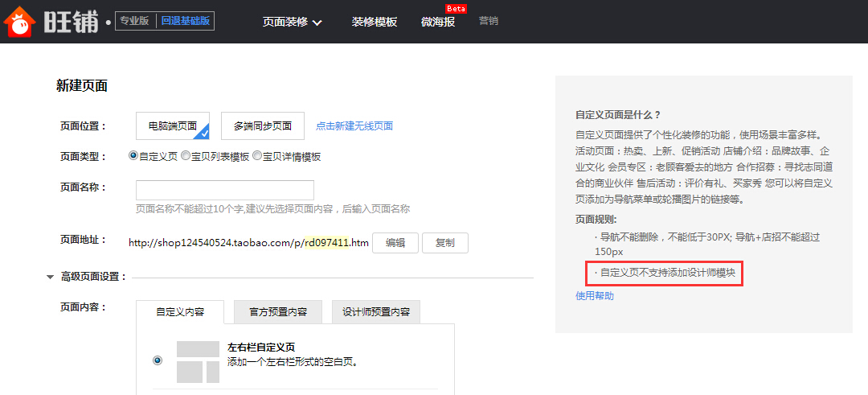The height and width of the screenshot is (395, 868).
Task: Select 电脑端页面 page position option
Action: [173, 125]
